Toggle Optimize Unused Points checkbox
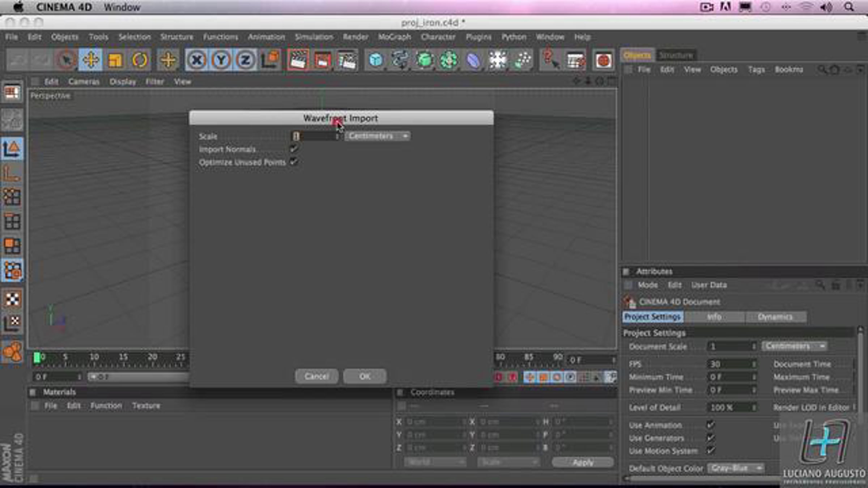The width and height of the screenshot is (868, 488). [294, 162]
